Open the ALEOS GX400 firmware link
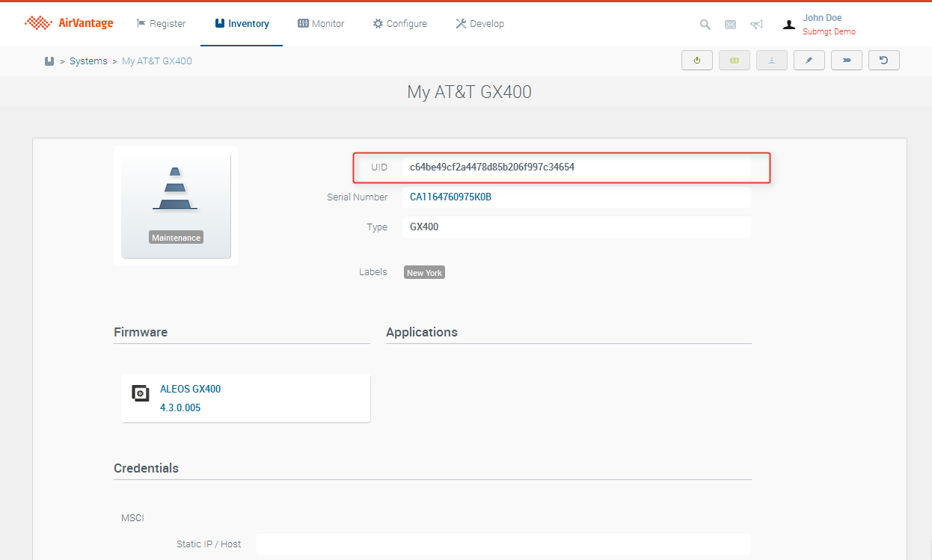 190,389
